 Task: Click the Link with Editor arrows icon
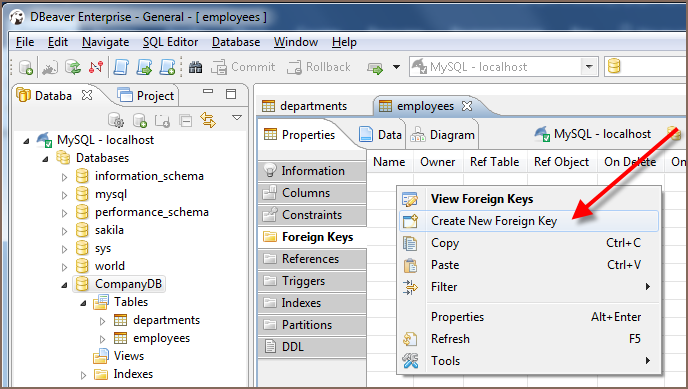pyautogui.click(x=208, y=120)
